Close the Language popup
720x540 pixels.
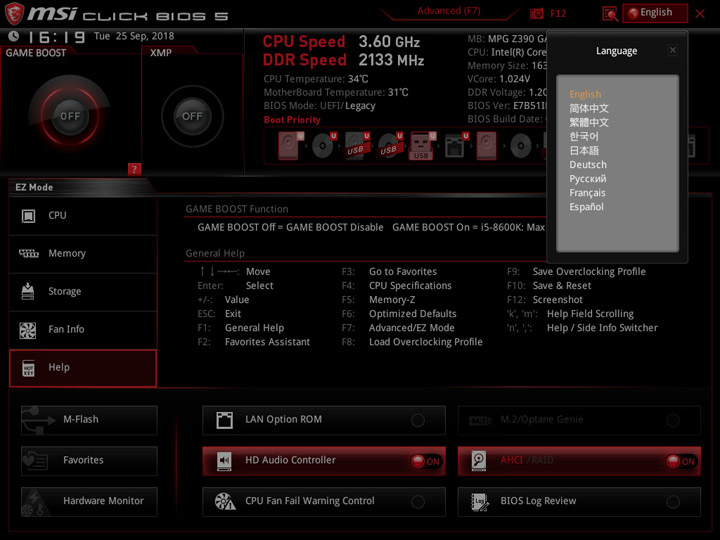[673, 50]
